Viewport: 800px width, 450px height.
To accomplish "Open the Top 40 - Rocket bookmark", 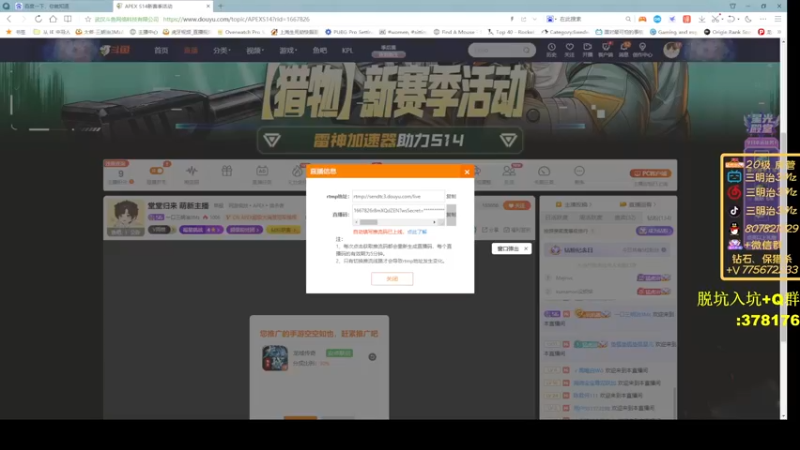I will pyautogui.click(x=511, y=32).
